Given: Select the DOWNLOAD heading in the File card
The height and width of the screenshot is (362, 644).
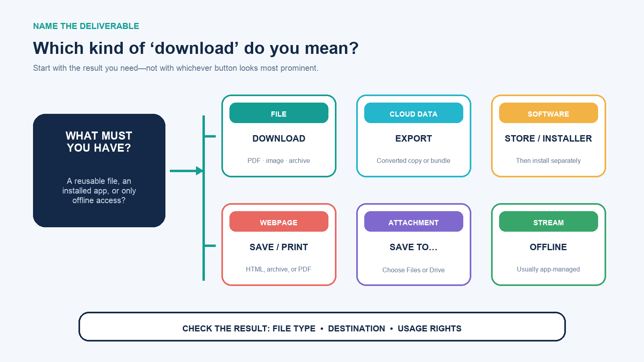Looking at the screenshot, I should (279, 138).
